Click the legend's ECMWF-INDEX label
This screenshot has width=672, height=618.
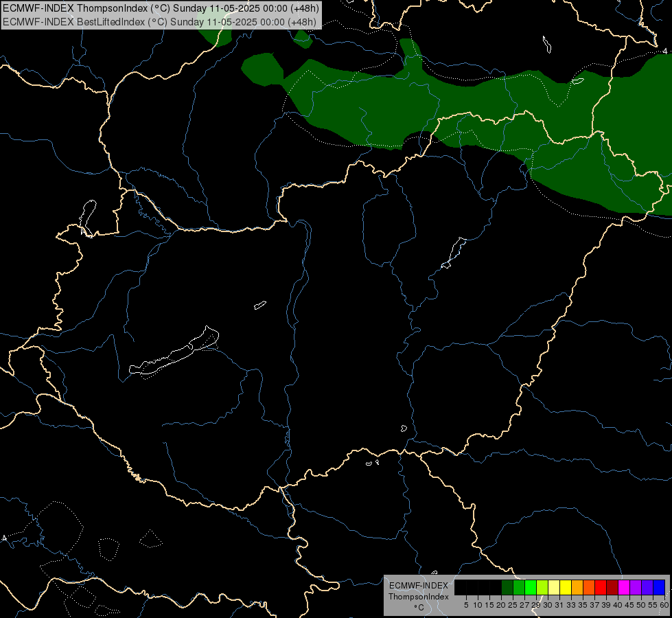tap(419, 586)
